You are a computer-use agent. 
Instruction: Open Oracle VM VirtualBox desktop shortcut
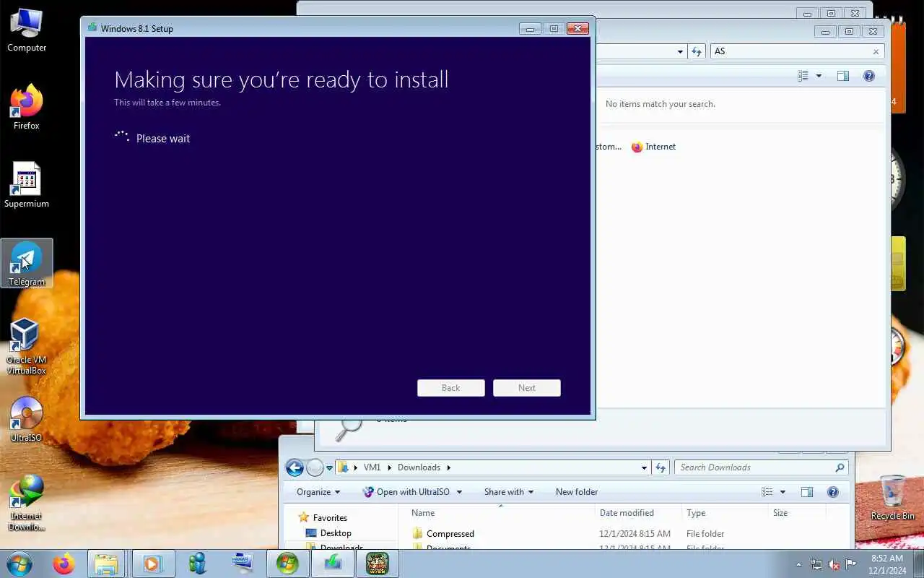[x=27, y=348]
